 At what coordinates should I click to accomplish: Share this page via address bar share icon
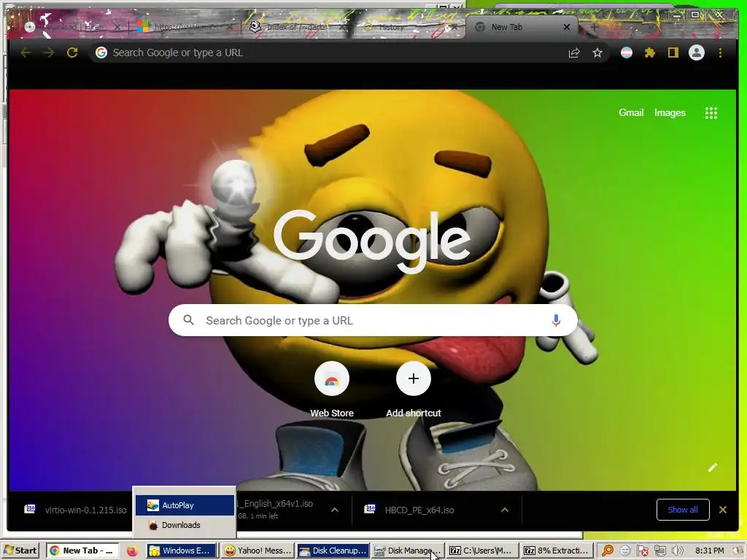(x=574, y=52)
